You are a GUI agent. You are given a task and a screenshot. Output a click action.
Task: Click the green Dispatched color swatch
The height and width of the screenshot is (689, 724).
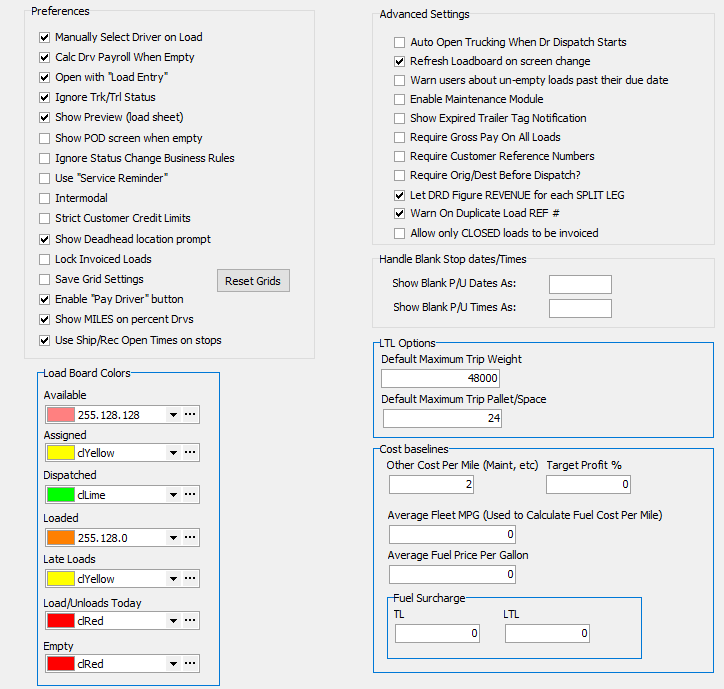pos(61,494)
